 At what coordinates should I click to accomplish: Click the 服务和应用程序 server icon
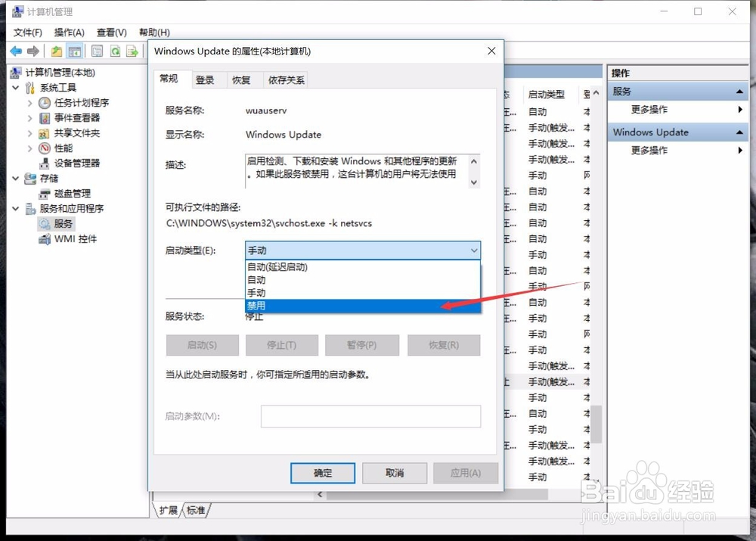30,209
